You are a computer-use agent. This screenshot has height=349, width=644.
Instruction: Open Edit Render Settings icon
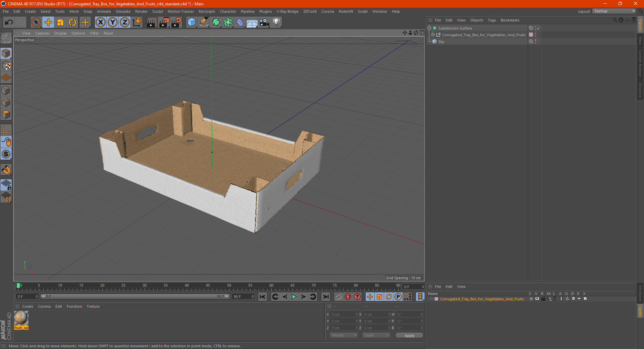tap(176, 22)
